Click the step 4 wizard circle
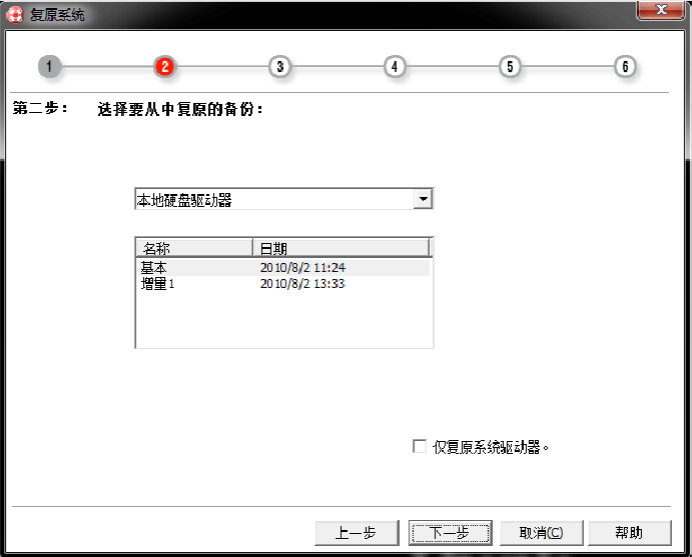The width and height of the screenshot is (692, 557). (x=395, y=67)
